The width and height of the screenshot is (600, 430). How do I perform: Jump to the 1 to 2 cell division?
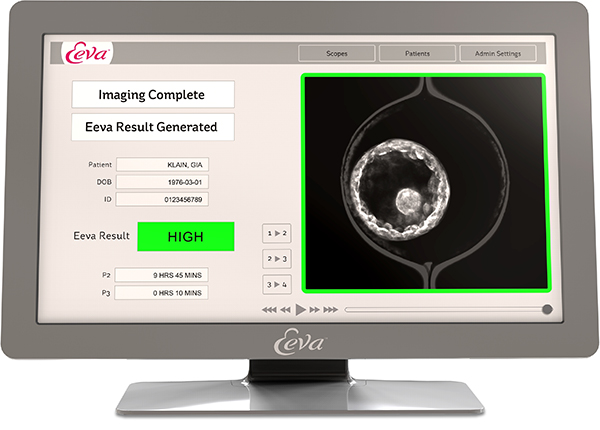(276, 233)
